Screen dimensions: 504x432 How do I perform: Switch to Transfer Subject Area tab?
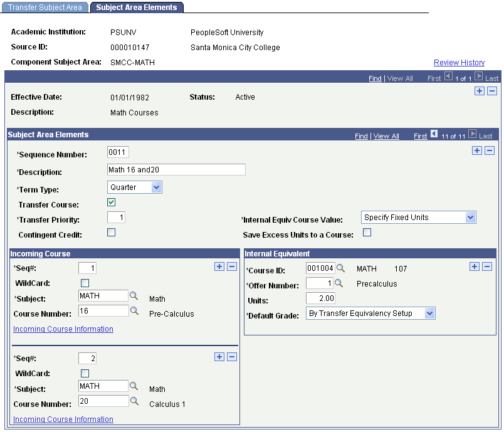coord(45,8)
